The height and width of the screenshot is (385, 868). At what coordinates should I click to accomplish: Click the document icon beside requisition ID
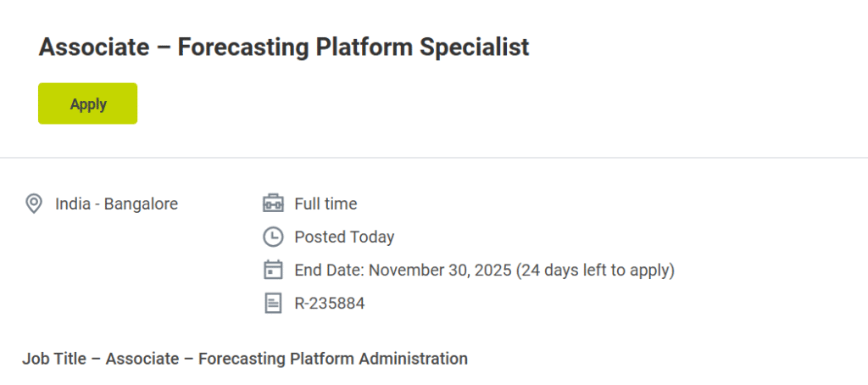[273, 303]
